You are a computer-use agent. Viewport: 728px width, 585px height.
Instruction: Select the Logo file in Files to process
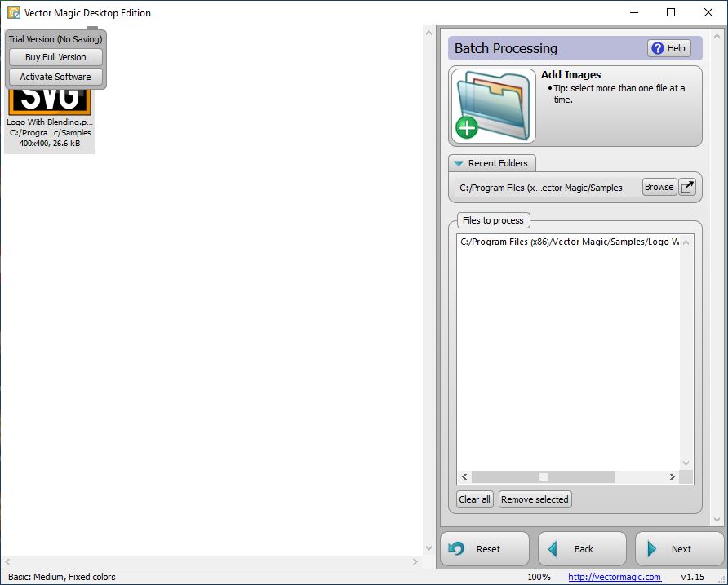click(568, 242)
